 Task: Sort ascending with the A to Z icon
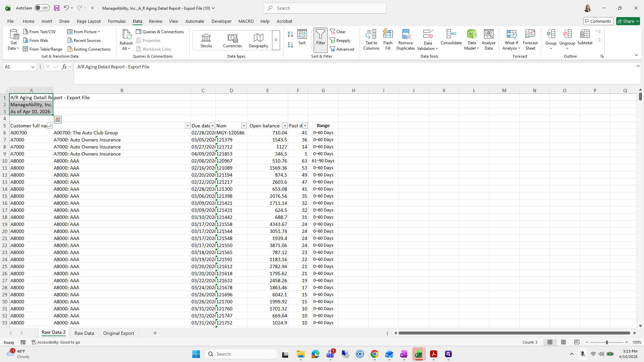point(290,34)
